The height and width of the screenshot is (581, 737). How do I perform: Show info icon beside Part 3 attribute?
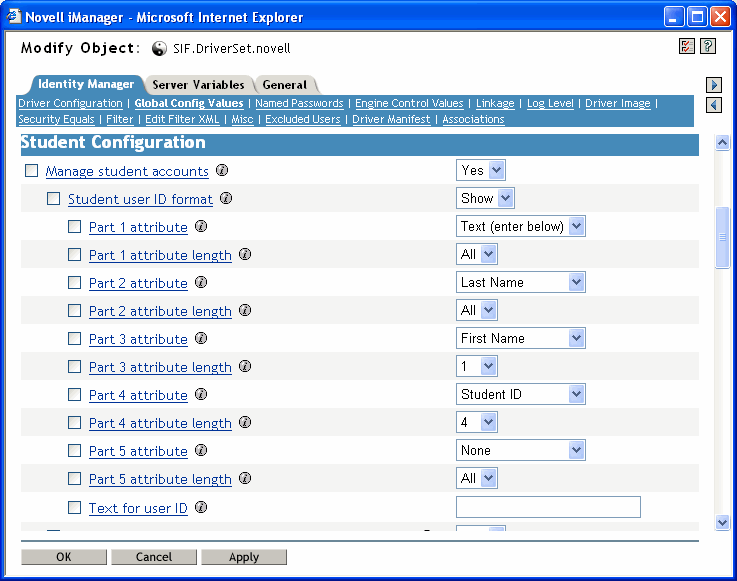coord(201,338)
